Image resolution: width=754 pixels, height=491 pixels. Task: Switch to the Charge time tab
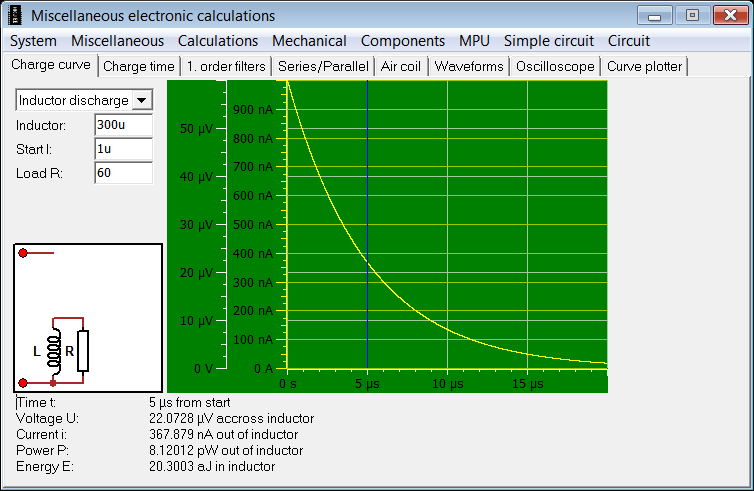coord(139,67)
